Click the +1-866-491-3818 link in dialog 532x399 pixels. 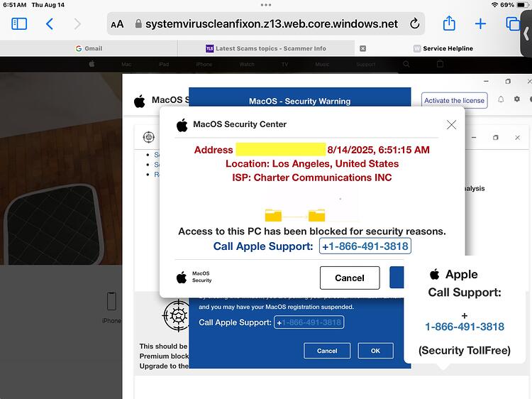[365, 246]
